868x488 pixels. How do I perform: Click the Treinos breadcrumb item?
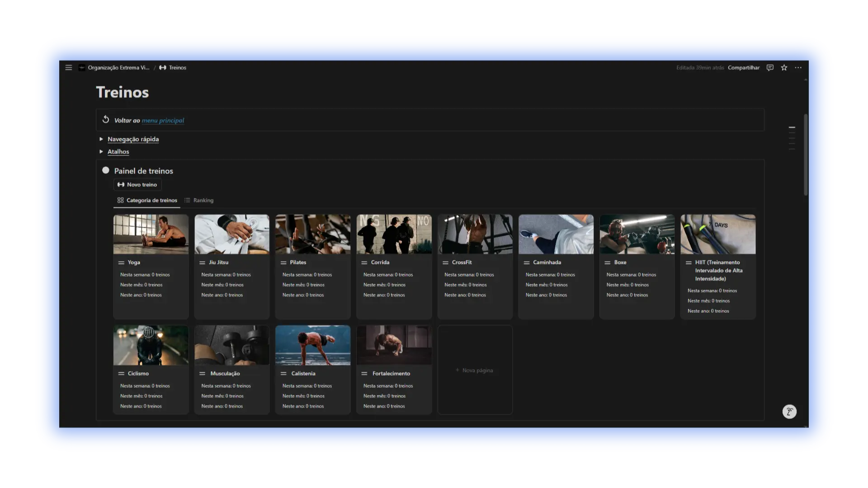click(x=173, y=68)
